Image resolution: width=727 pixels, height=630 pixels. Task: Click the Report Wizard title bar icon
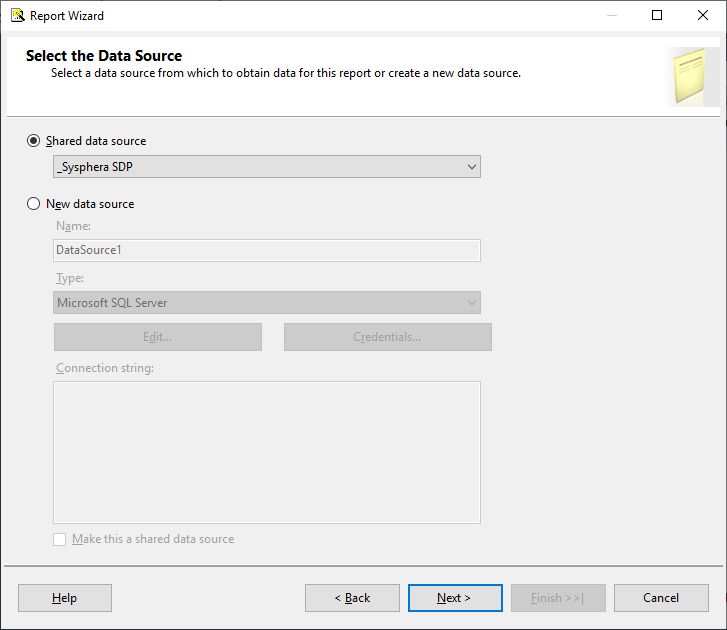[18, 15]
